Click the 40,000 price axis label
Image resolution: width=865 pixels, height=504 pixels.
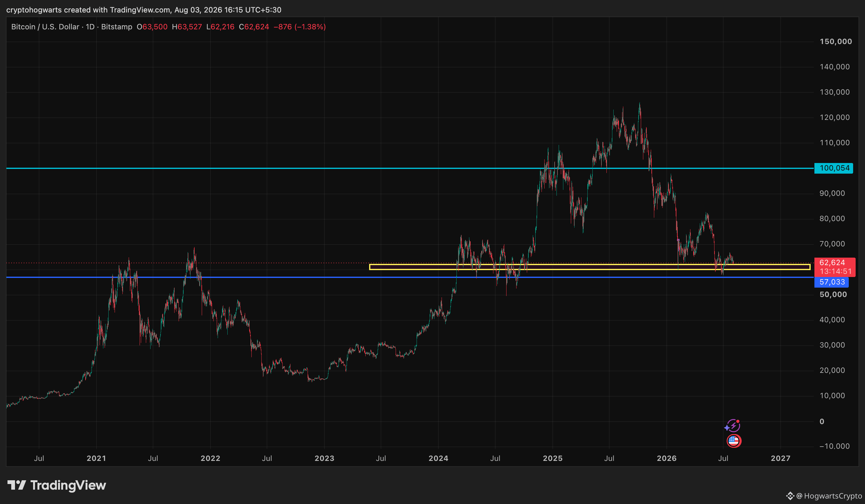(833, 320)
